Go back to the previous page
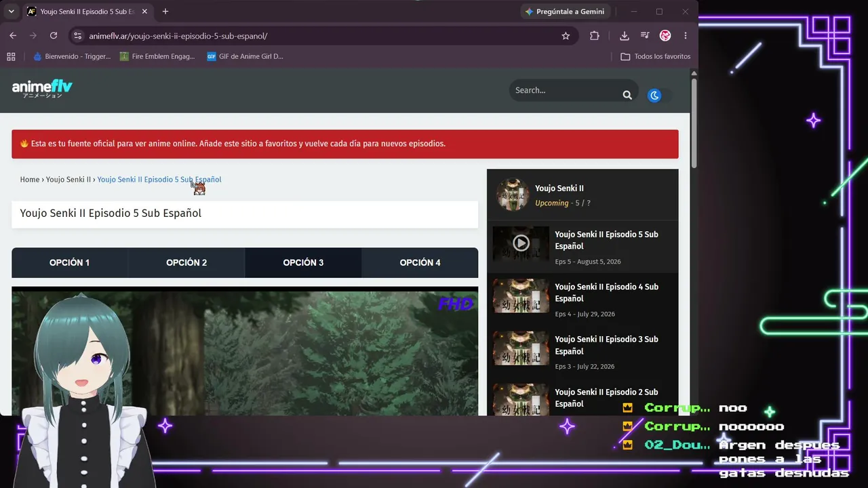 (13, 36)
